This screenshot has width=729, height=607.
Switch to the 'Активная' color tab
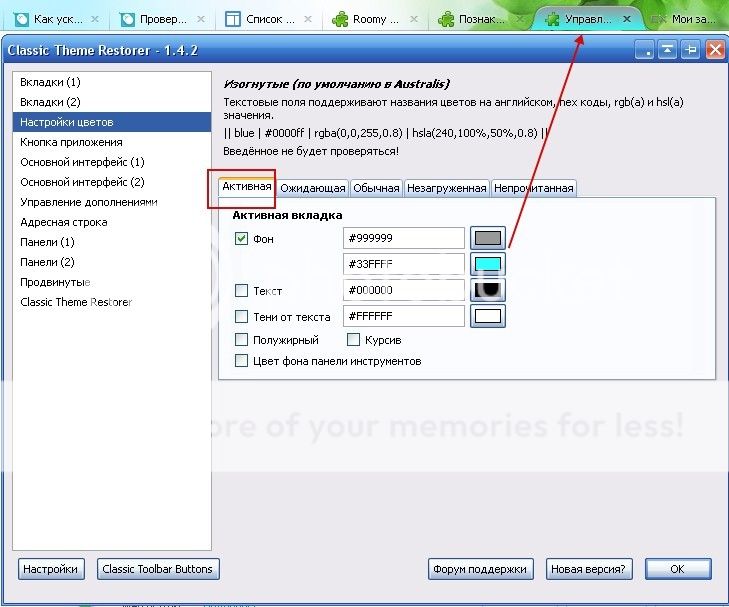246,187
